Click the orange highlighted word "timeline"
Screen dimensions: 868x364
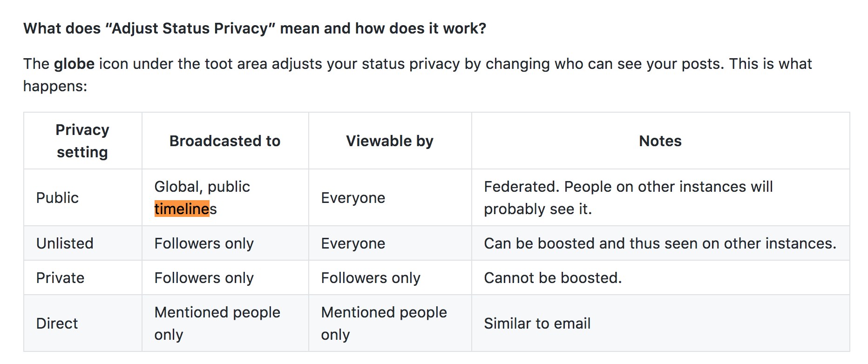pyautogui.click(x=182, y=209)
